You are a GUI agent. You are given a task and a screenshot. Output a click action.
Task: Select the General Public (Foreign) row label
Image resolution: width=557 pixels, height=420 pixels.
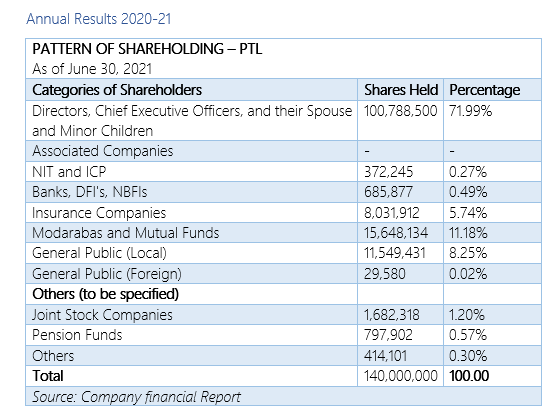point(107,274)
